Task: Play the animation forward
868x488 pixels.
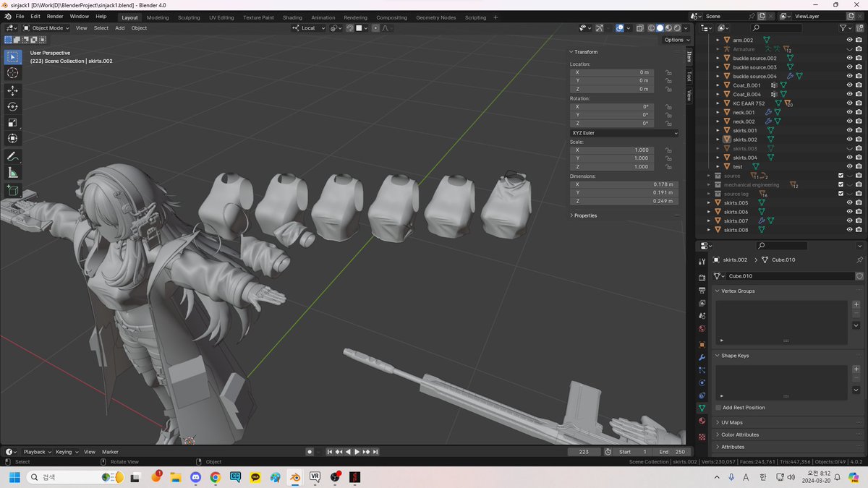Action: pyautogui.click(x=357, y=452)
